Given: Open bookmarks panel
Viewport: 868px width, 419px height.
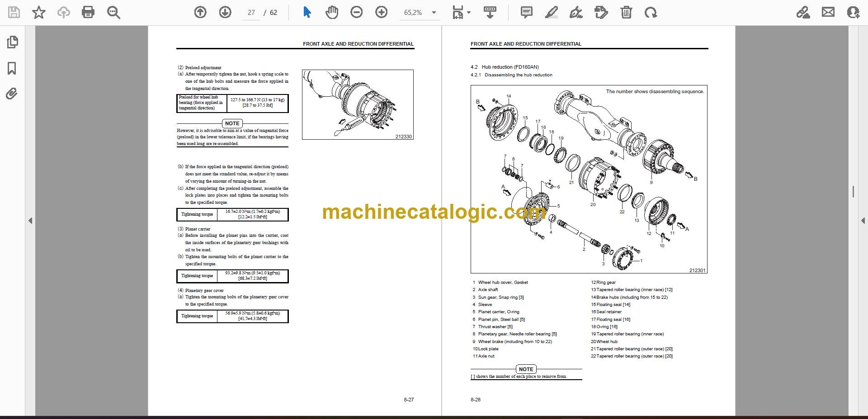Looking at the screenshot, I should click(12, 69).
